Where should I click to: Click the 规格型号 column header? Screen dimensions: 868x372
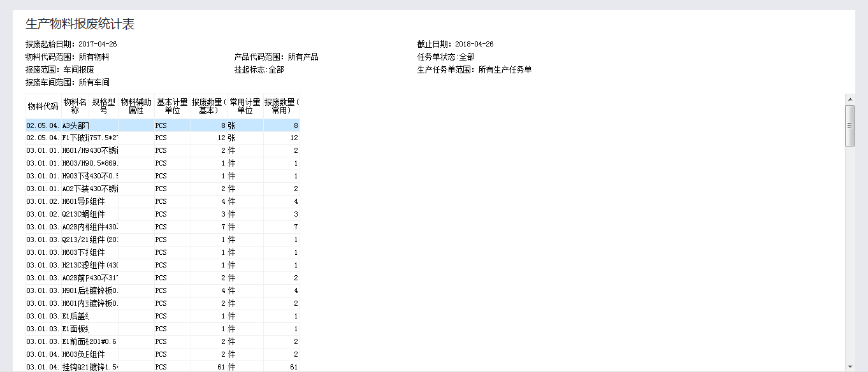coord(104,106)
